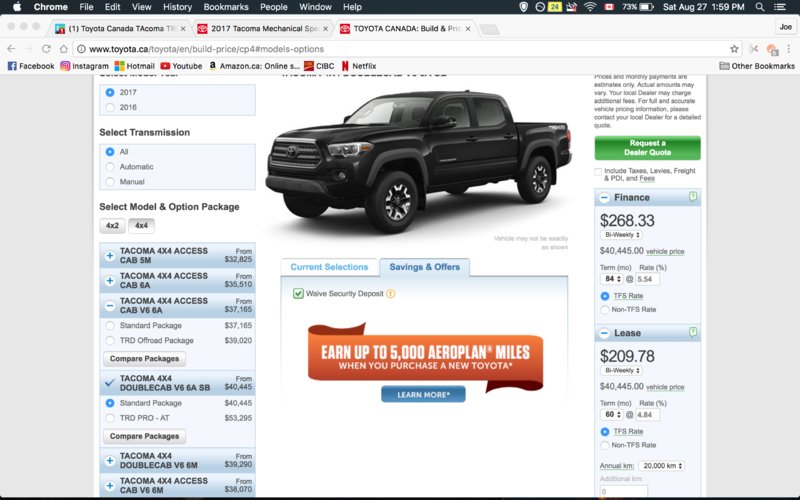The height and width of the screenshot is (500, 800).
Task: Open the History menu
Action: [x=177, y=7]
